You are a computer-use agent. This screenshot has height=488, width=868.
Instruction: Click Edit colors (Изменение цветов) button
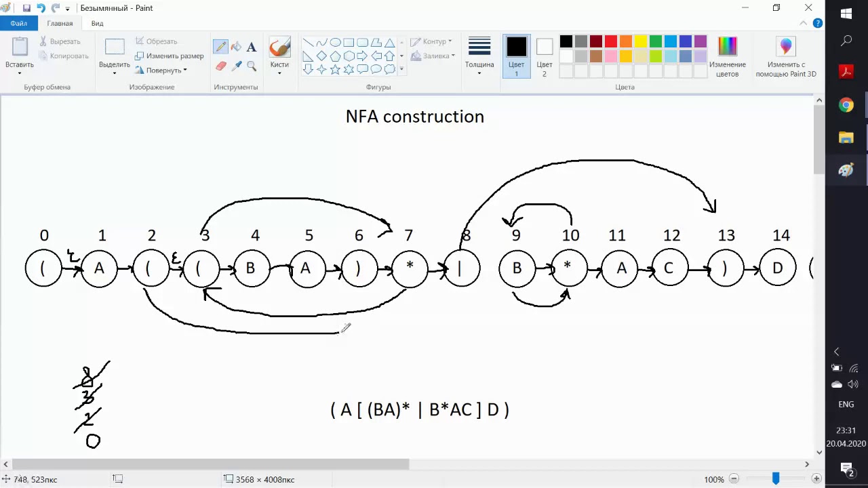(x=727, y=56)
